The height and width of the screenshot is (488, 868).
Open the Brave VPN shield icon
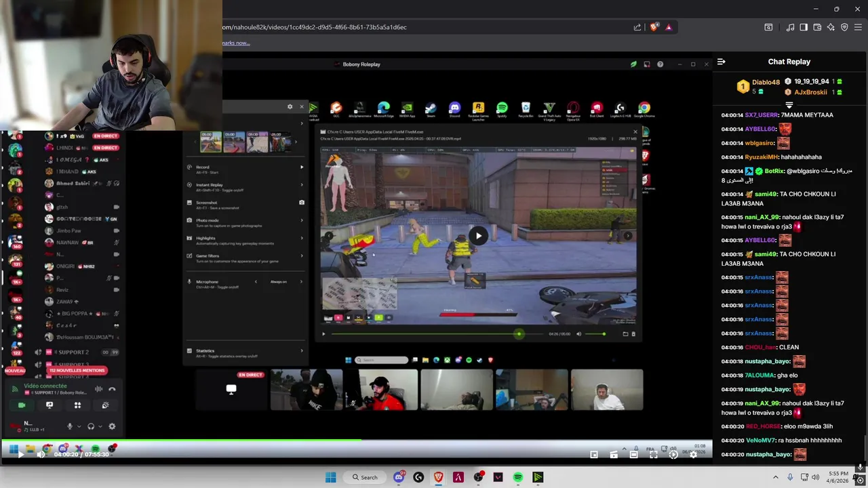pos(844,27)
